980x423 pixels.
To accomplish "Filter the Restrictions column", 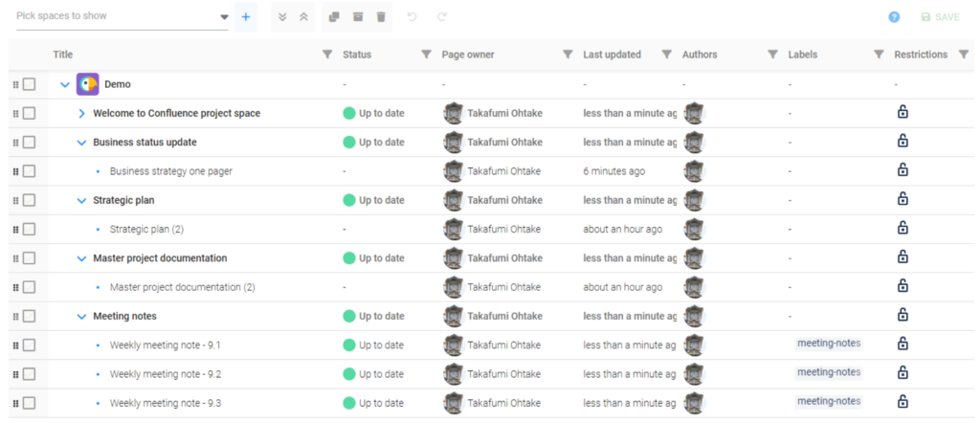I will pos(964,55).
